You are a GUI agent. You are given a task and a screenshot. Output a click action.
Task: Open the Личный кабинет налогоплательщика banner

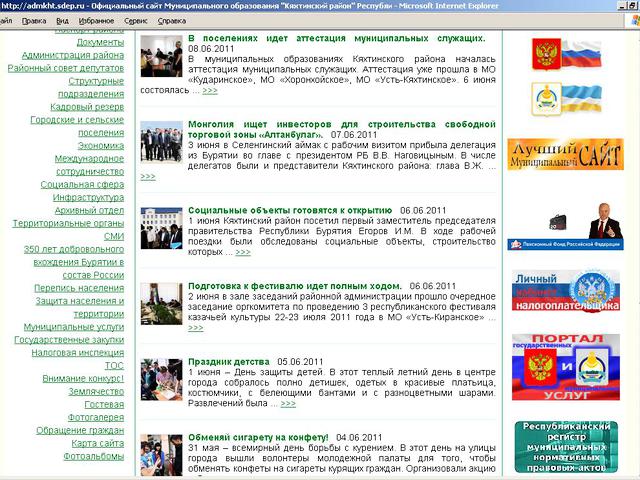coord(566,291)
